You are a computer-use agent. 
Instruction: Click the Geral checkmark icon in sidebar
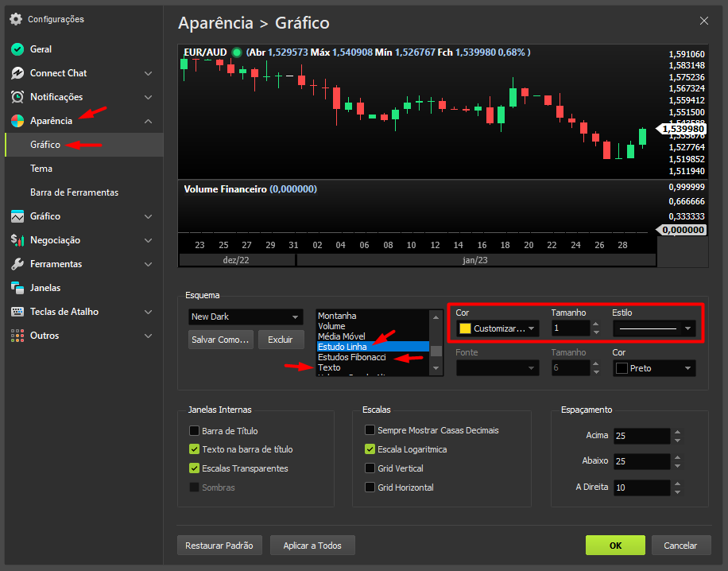point(17,49)
